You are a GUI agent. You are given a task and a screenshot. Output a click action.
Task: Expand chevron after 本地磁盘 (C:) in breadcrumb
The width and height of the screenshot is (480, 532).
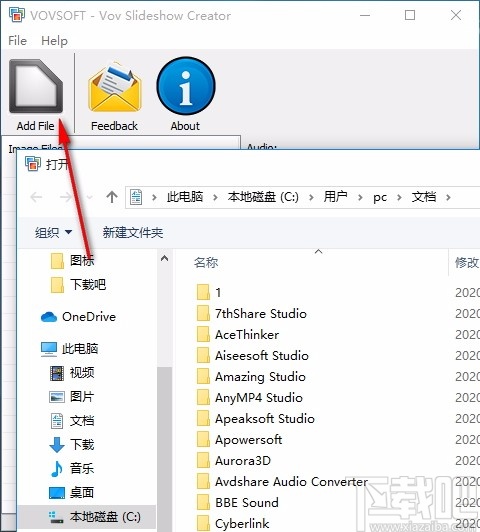click(x=311, y=197)
